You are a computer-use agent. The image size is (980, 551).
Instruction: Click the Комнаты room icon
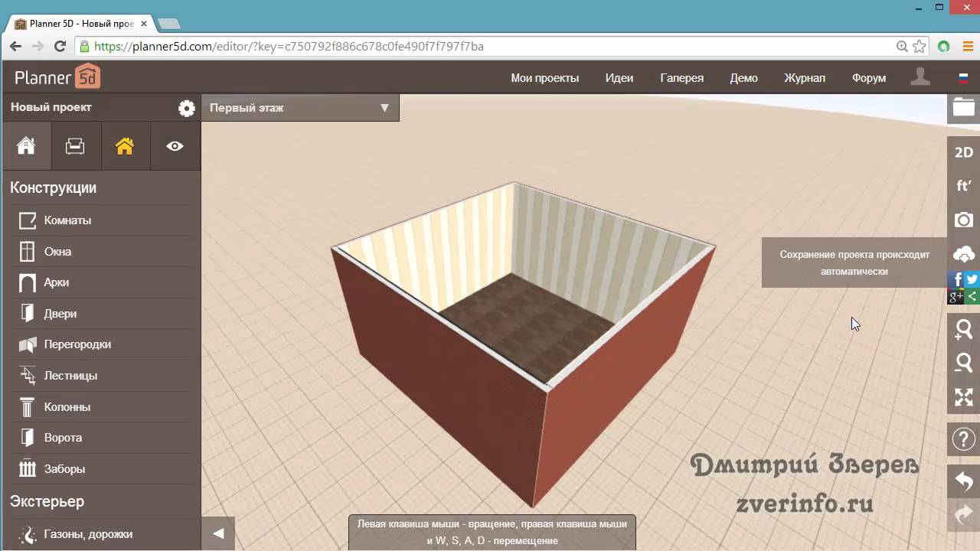(x=28, y=220)
